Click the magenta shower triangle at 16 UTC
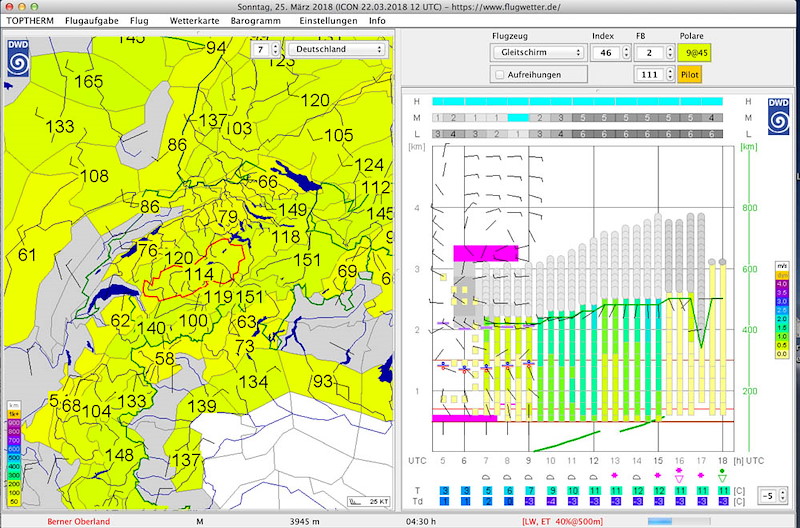Screen dimensions: 800x528 (x=679, y=479)
